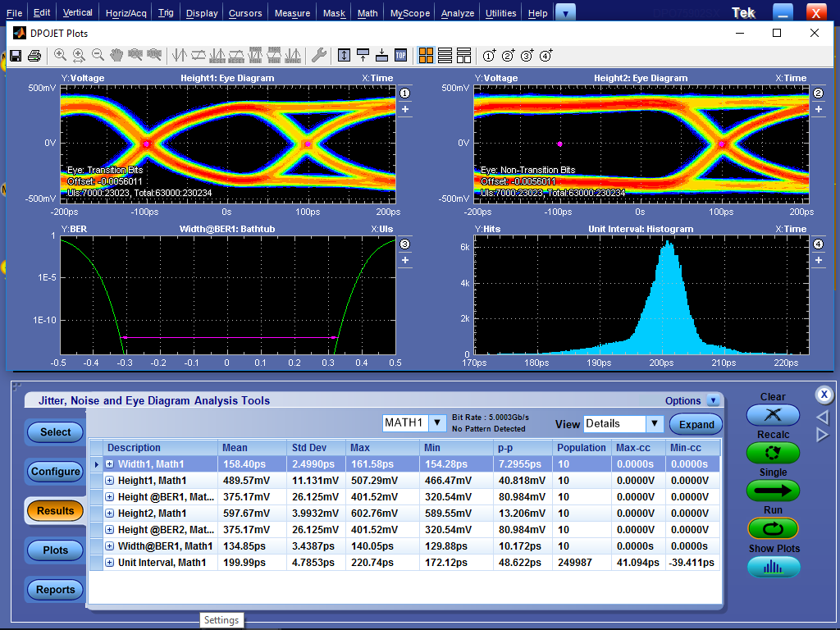Select plot 1 marker beside Height1 eye diagram
The height and width of the screenshot is (630, 840).
[405, 94]
